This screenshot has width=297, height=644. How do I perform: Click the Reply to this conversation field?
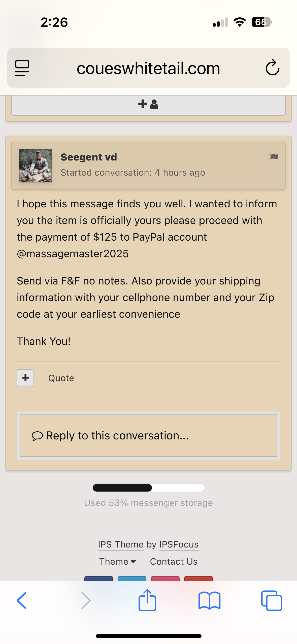[148, 436]
